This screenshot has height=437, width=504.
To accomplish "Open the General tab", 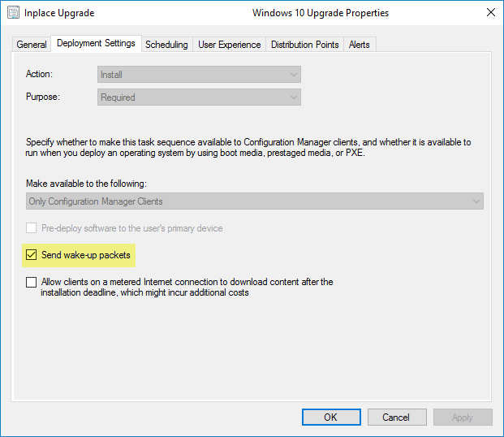I will pyautogui.click(x=32, y=45).
